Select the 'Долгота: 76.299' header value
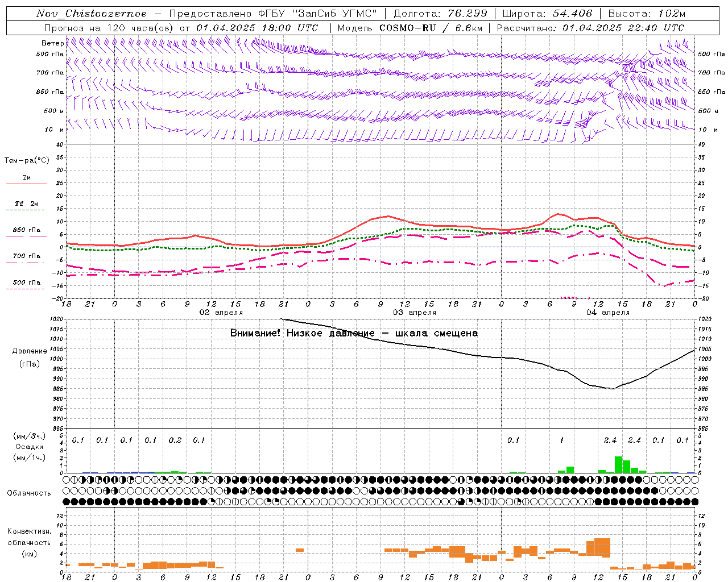The image size is (728, 582). [440, 14]
